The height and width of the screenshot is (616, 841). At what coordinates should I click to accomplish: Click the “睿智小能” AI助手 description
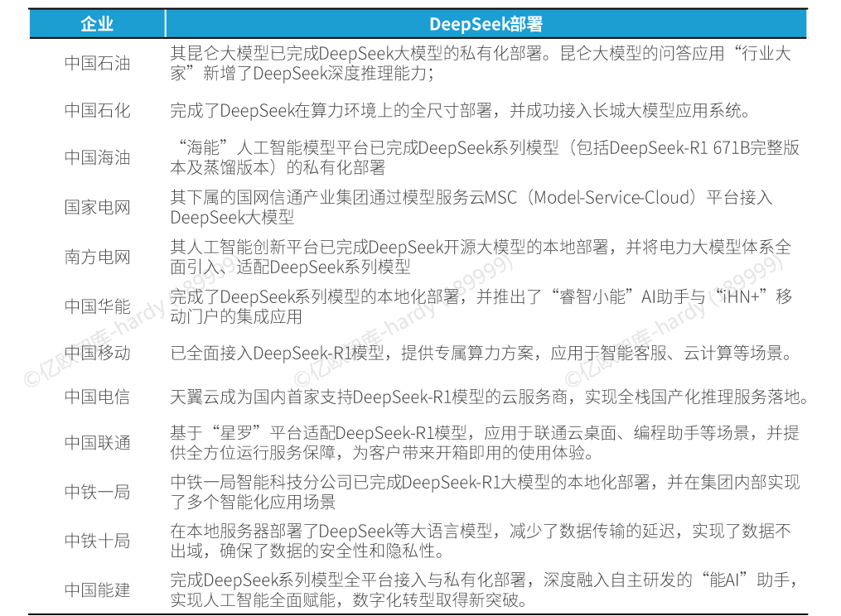pos(481,306)
